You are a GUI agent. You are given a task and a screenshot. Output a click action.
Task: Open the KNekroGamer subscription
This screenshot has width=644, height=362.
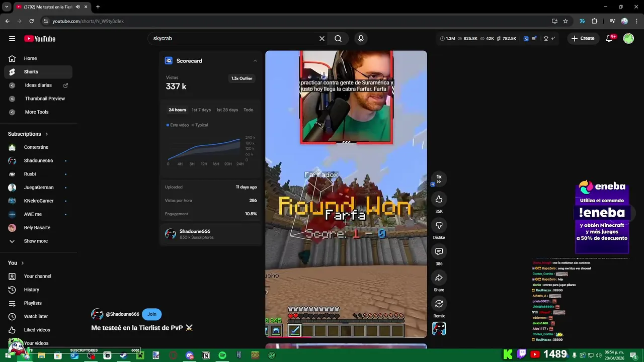(x=38, y=201)
